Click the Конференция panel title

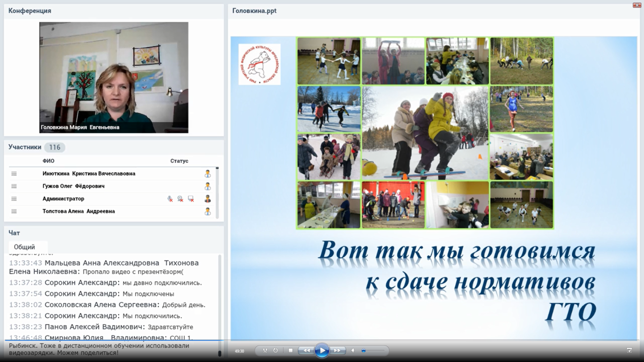point(30,11)
